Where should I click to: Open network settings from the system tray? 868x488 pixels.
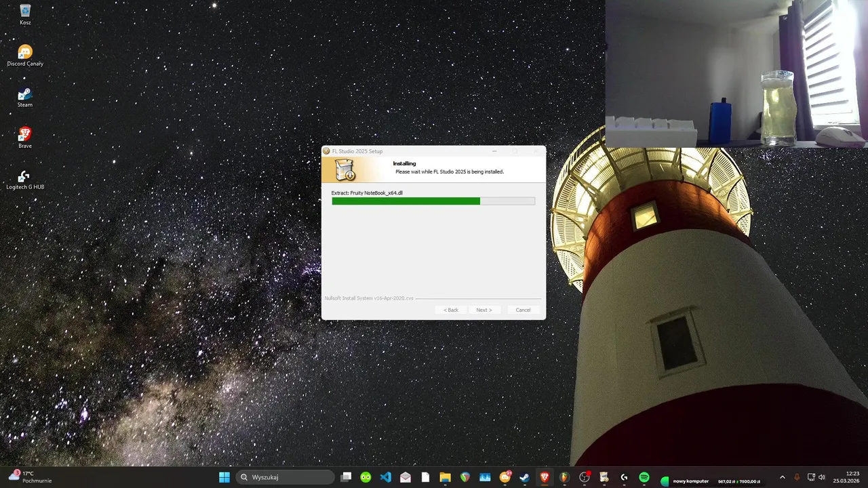tap(811, 477)
